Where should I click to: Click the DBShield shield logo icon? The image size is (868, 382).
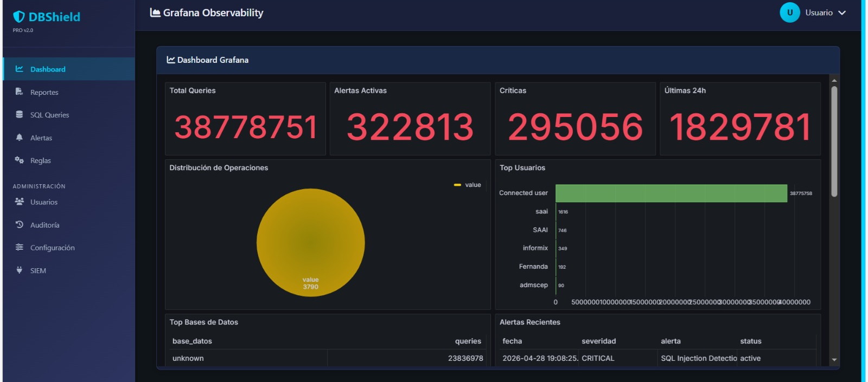tap(19, 17)
